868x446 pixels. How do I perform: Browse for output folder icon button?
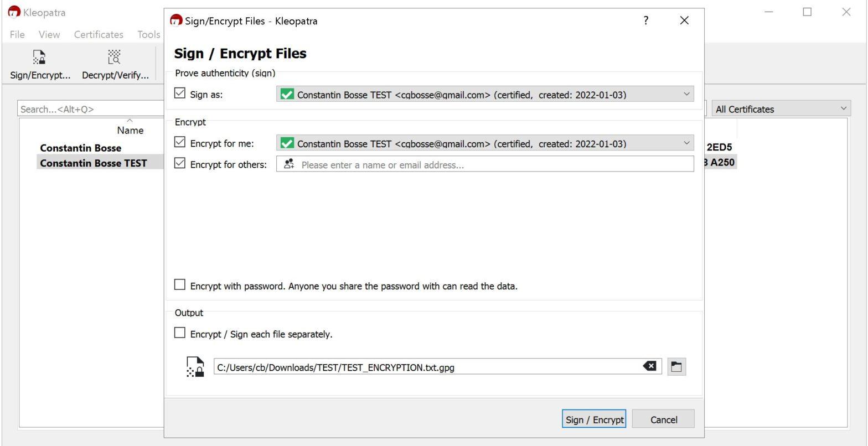pos(676,366)
